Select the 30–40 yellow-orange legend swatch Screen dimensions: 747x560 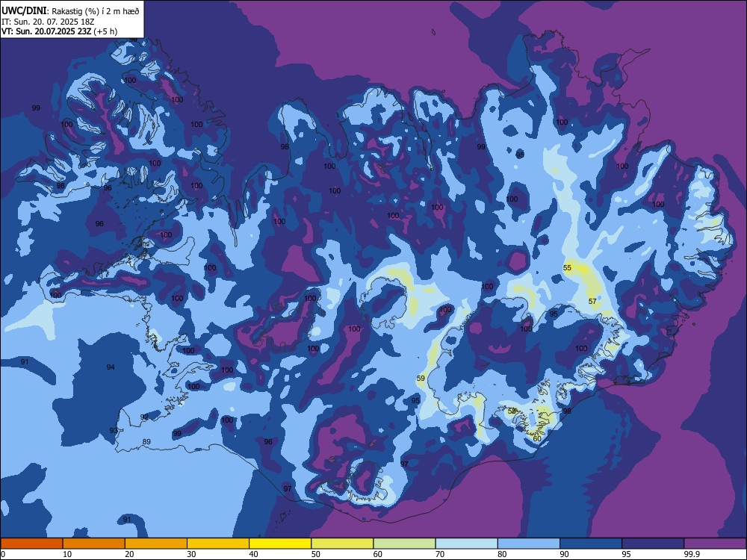[x=218, y=544]
